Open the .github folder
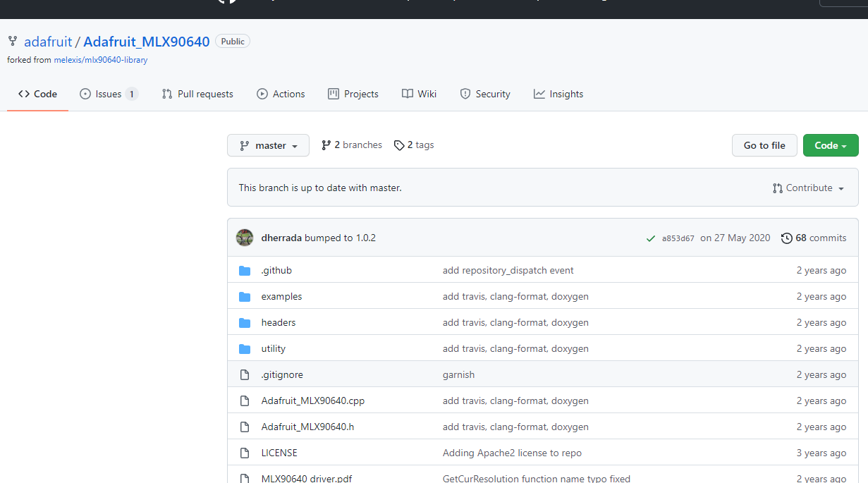This screenshot has height=483, width=868. pos(276,271)
